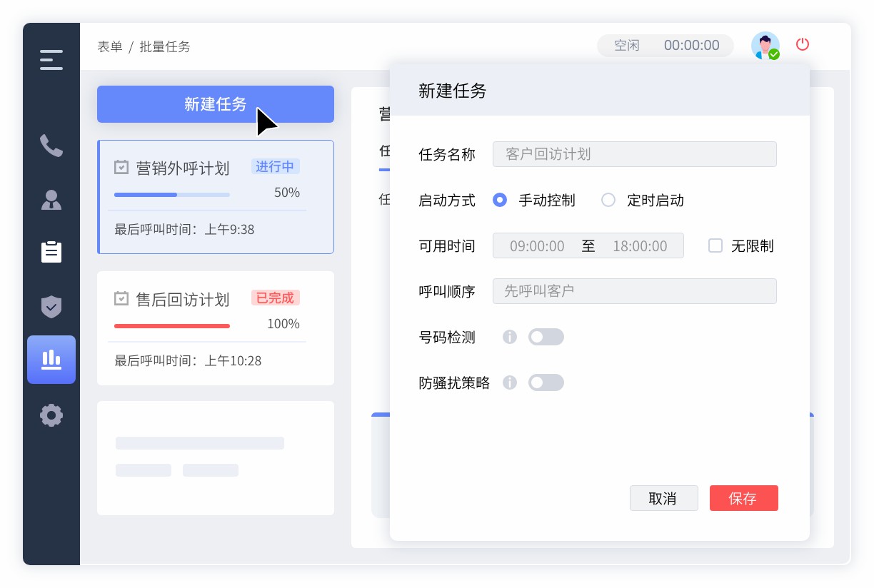874x588 pixels.
Task: Check the 无限制 checkbox
Action: [x=715, y=245]
